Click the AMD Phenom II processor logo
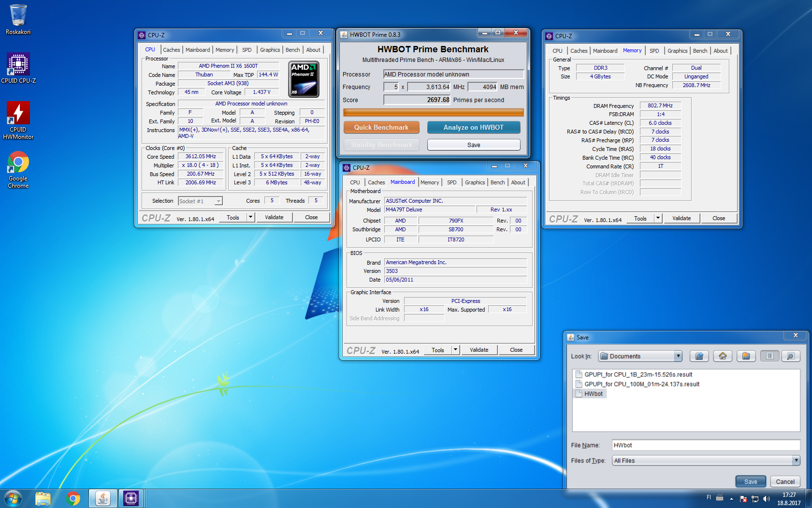The image size is (812, 508). click(304, 79)
